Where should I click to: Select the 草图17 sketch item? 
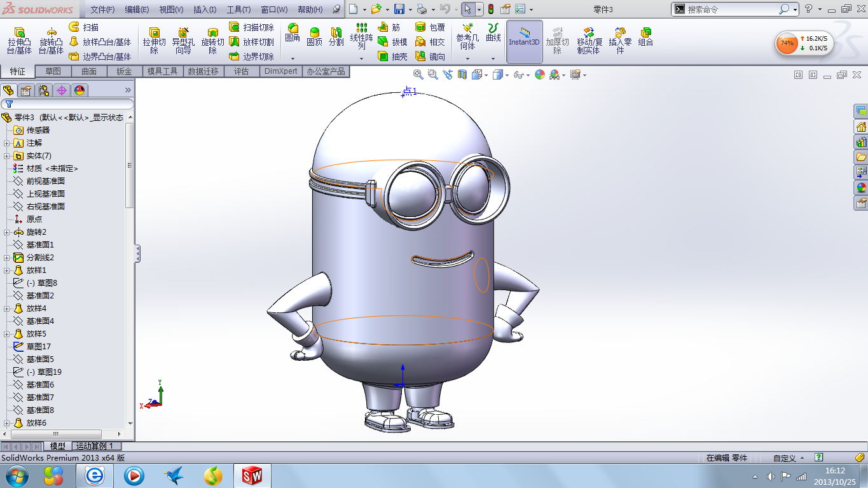pos(32,347)
